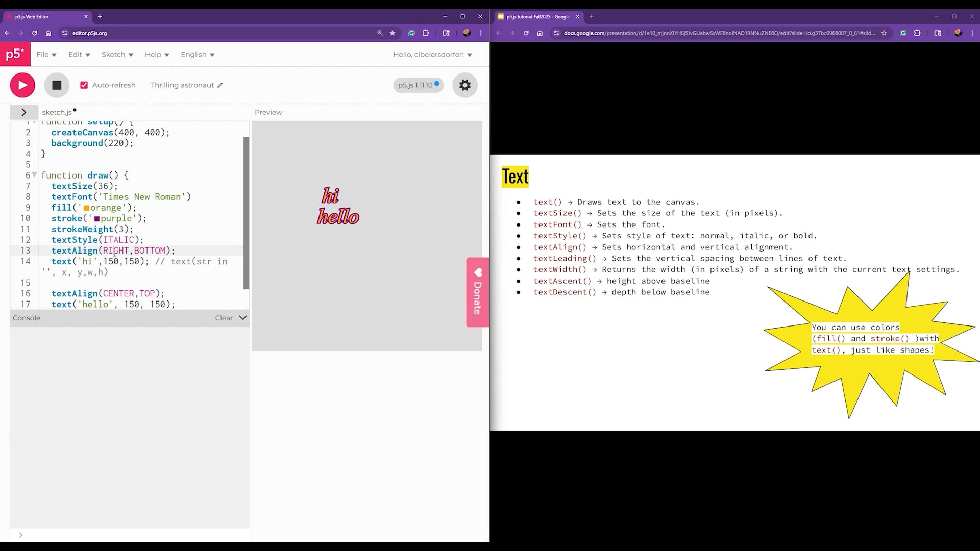The image size is (980, 551).
Task: Expand the sidebar file list chevron
Action: tap(23, 112)
